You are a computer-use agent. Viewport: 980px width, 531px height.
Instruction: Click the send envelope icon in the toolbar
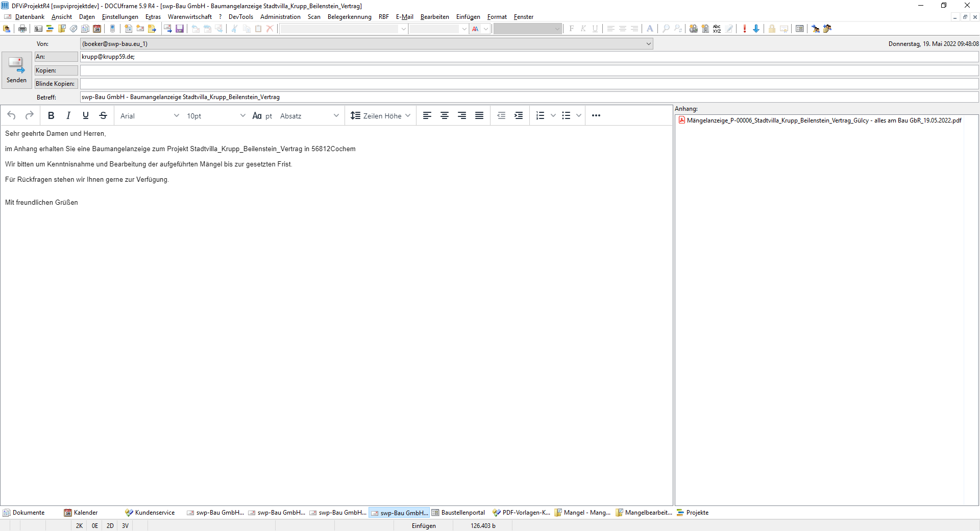point(167,29)
